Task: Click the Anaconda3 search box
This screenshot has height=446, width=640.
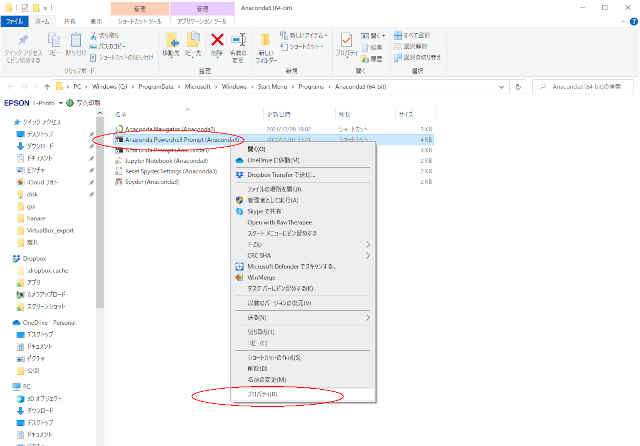Action: coord(590,87)
